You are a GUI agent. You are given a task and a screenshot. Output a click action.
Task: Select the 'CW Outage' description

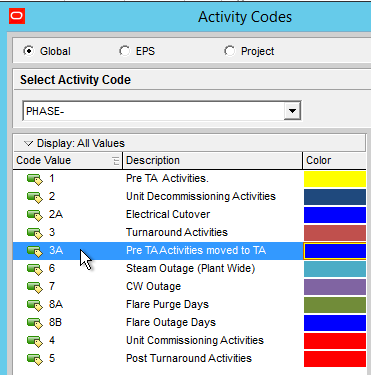pyautogui.click(x=153, y=286)
